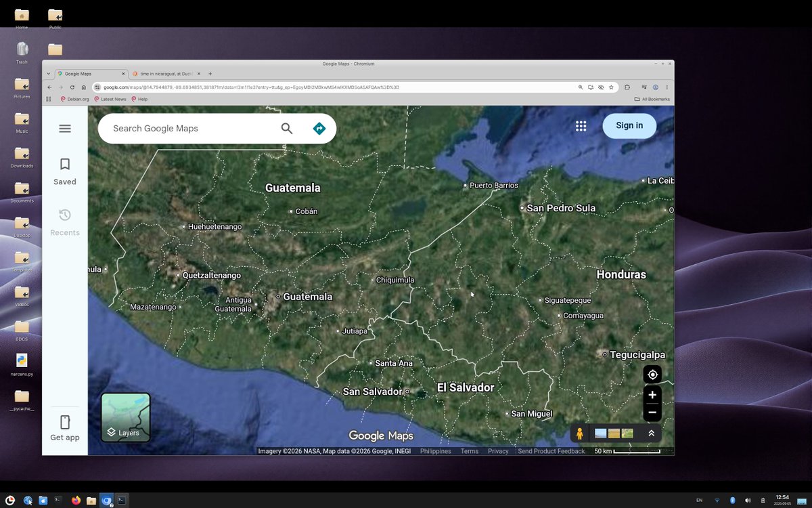Click the El Salvador country label
The image size is (812, 508).
click(466, 387)
